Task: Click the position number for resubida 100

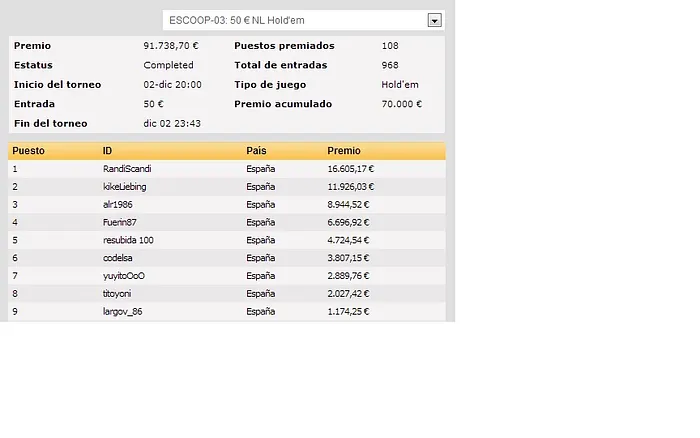Action: click(x=15, y=240)
